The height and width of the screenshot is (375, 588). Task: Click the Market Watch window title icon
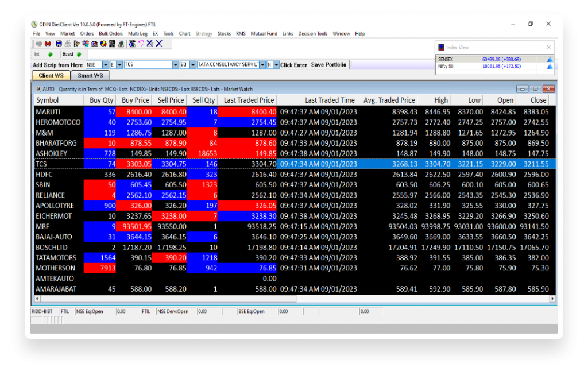pos(38,89)
